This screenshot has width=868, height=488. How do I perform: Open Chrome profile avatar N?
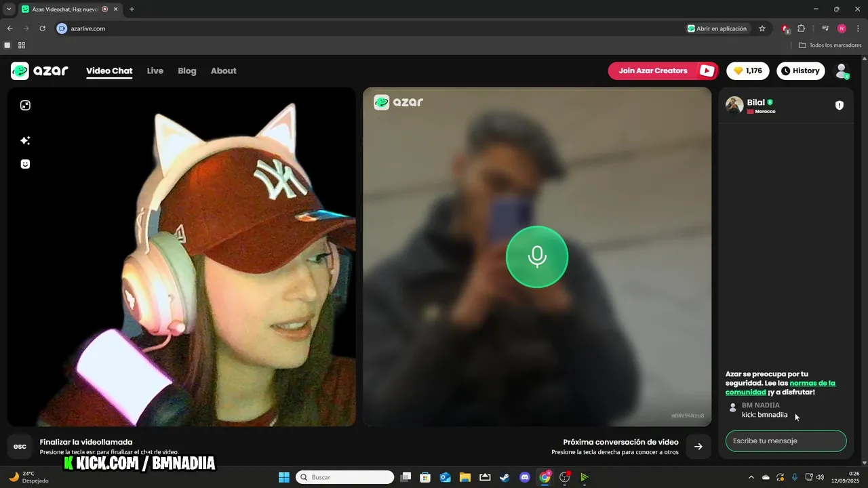point(842,28)
